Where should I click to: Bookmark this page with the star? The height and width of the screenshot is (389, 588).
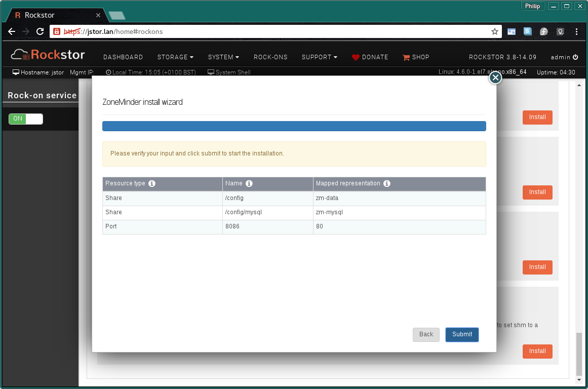click(495, 31)
